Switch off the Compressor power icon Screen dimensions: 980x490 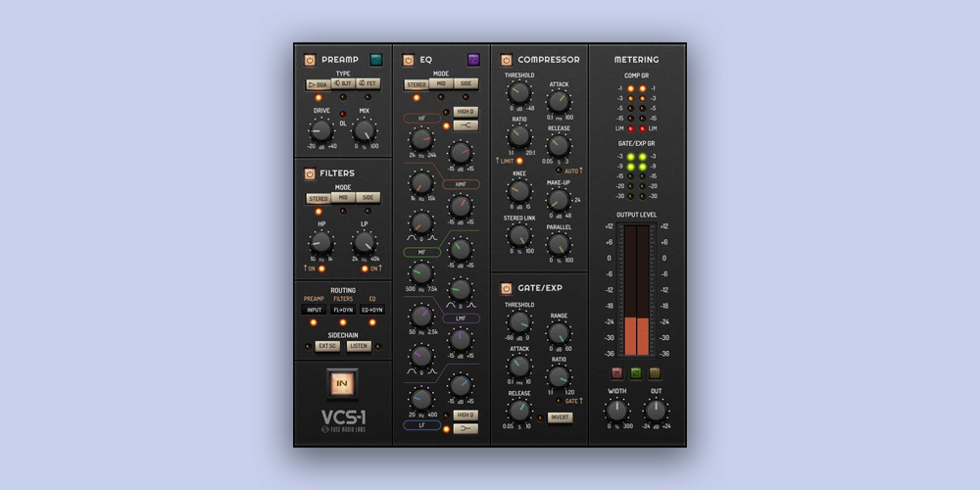506,60
